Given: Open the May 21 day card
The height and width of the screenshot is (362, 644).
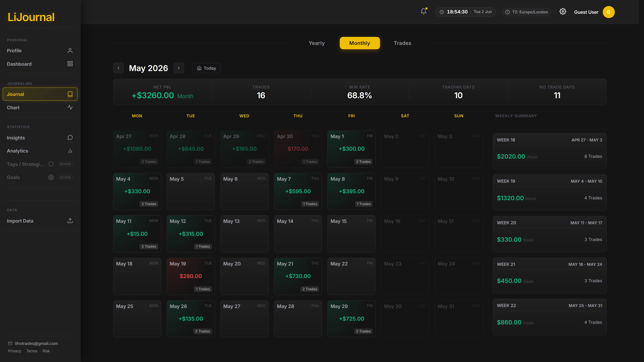Looking at the screenshot, I should point(298,276).
